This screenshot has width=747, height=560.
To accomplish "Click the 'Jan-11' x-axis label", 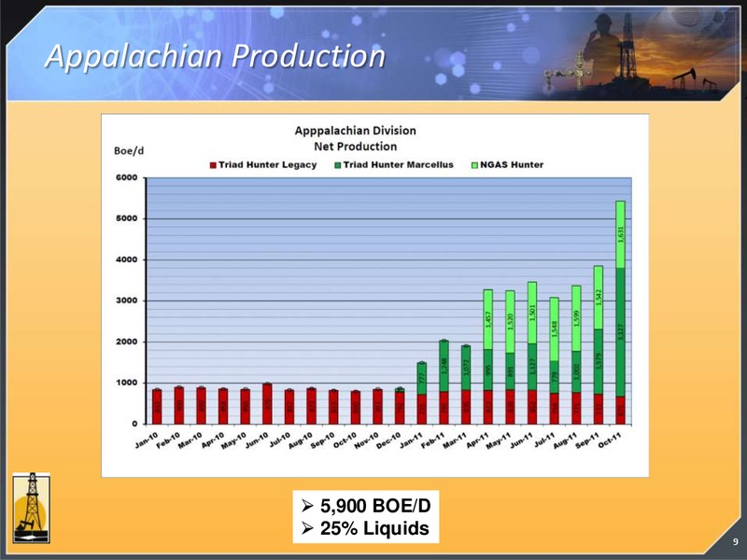I will [412, 440].
